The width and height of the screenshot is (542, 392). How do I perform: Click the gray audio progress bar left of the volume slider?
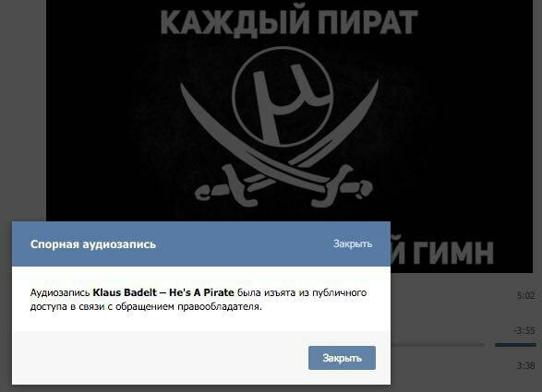click(438, 345)
